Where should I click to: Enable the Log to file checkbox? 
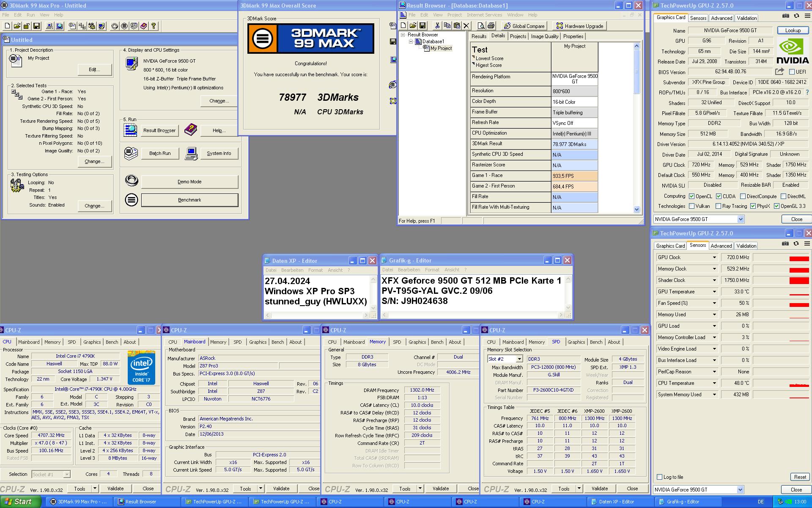(x=659, y=477)
